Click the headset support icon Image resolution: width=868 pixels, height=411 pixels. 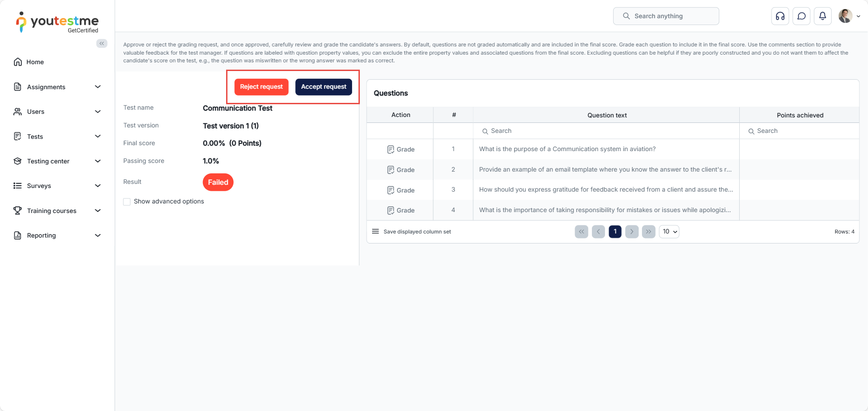tap(780, 16)
